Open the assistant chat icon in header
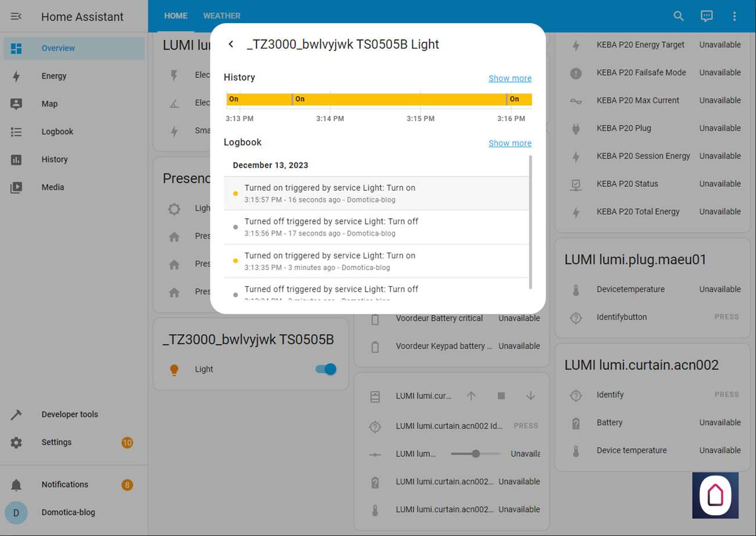This screenshot has width=756, height=536. pyautogui.click(x=707, y=16)
